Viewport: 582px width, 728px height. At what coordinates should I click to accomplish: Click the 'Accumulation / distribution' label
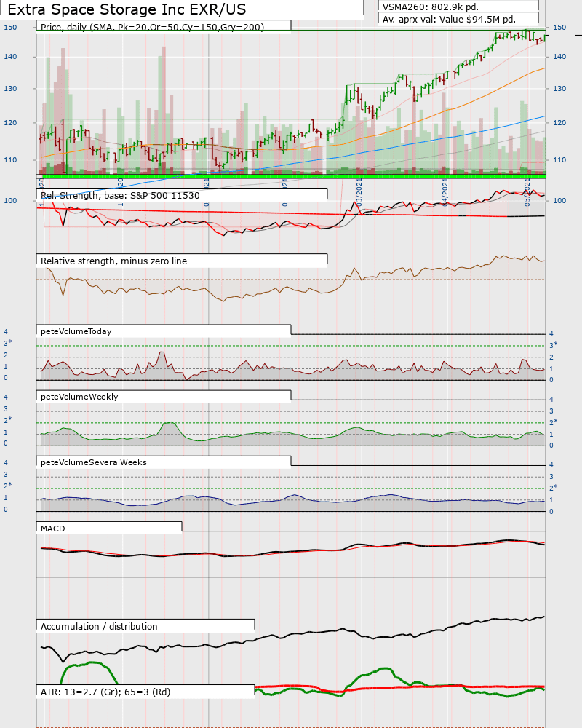99,626
